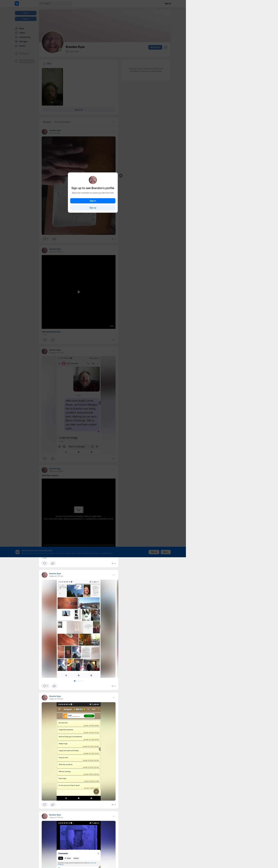Click the second carousel dot under the photo grid
Image resolution: width=278 pixels, height=868 pixels.
[x=77, y=681]
